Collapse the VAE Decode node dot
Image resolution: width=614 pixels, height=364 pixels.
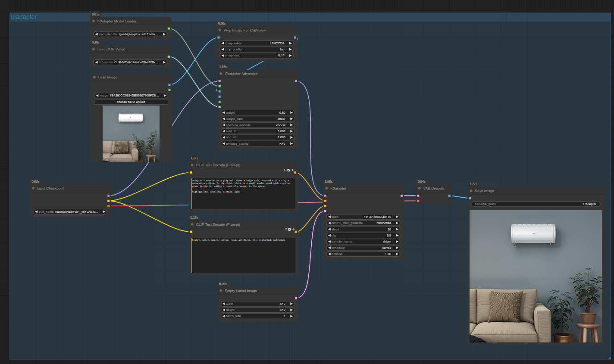[x=419, y=188]
